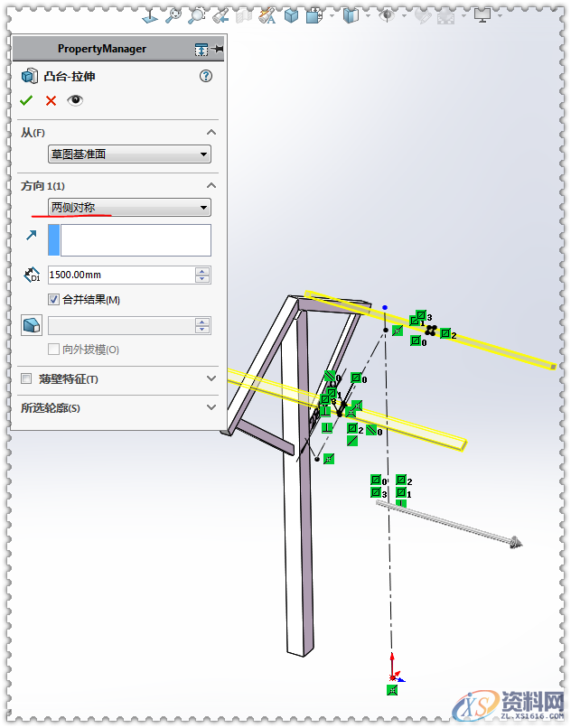
Task: Open the View Settings dropdown arrow
Action: point(500,15)
